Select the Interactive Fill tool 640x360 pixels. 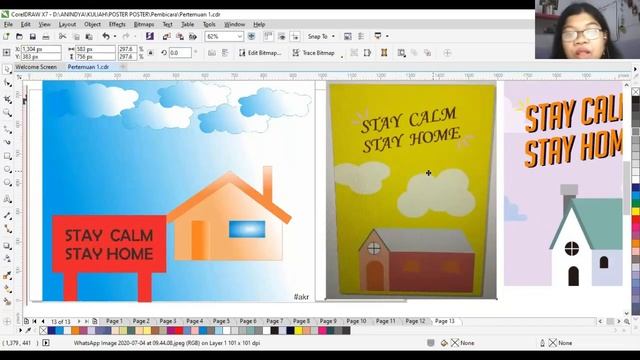click(x=7, y=289)
